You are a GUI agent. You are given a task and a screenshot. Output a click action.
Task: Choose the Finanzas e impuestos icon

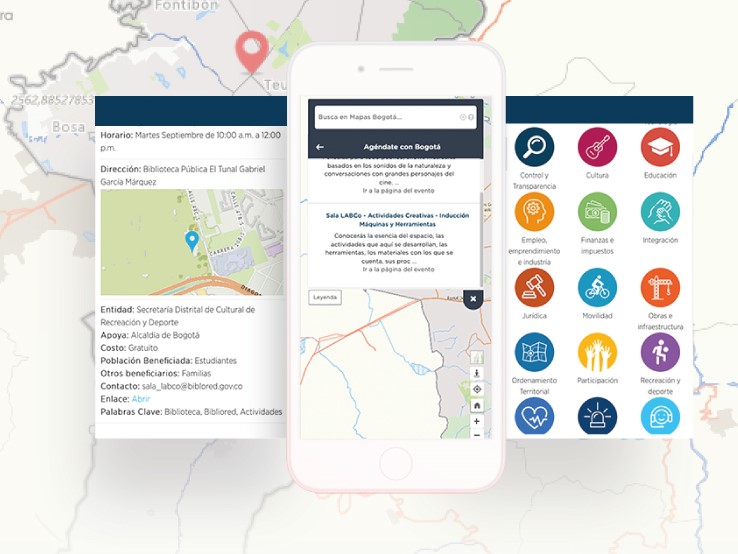tap(597, 212)
